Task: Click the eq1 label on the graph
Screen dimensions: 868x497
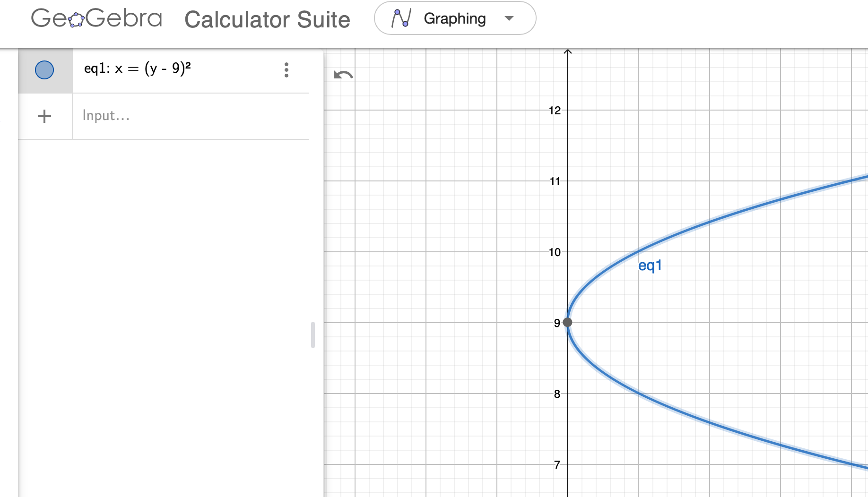Action: (650, 265)
